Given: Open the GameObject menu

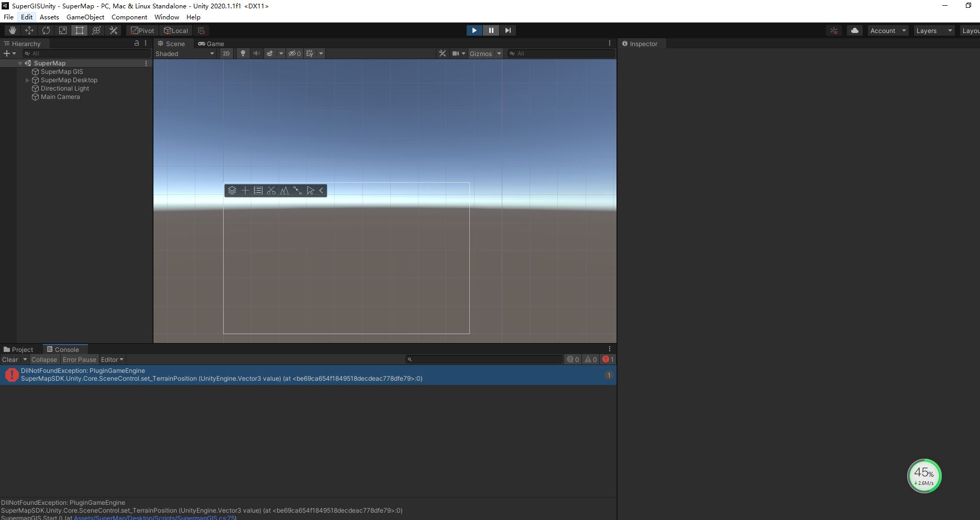Looking at the screenshot, I should click(85, 17).
